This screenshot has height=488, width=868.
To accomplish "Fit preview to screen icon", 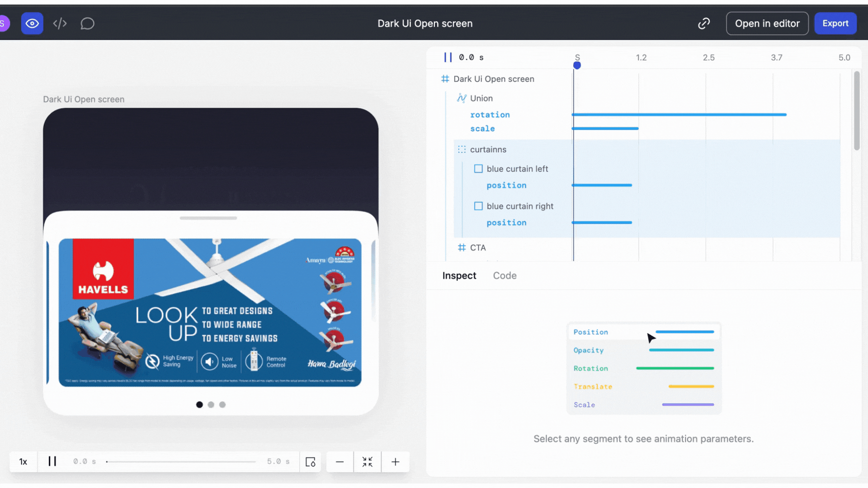I will point(368,462).
